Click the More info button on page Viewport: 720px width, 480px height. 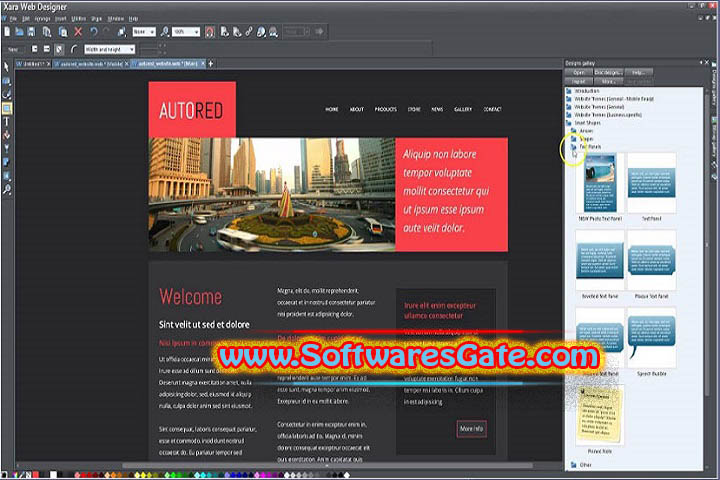click(472, 429)
